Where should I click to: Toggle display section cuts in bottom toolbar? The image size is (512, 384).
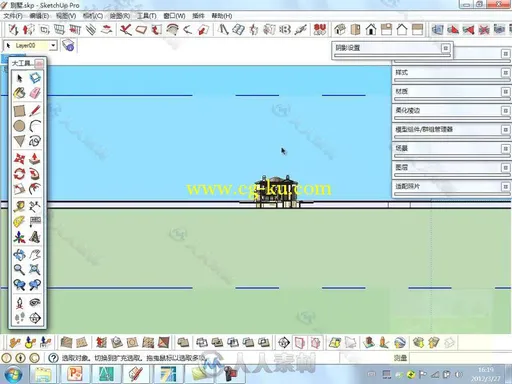pyautogui.click(x=315, y=342)
